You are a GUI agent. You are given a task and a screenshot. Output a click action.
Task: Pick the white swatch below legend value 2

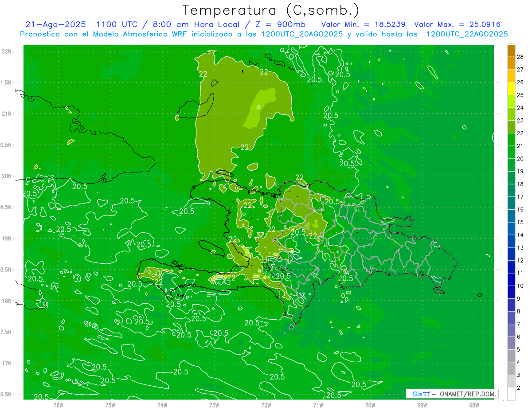(x=511, y=394)
